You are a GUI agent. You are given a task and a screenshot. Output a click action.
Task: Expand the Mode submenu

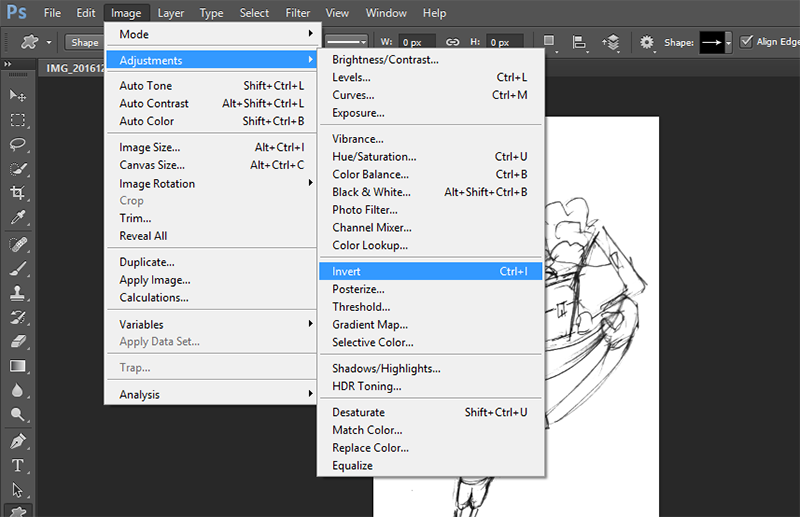point(214,34)
